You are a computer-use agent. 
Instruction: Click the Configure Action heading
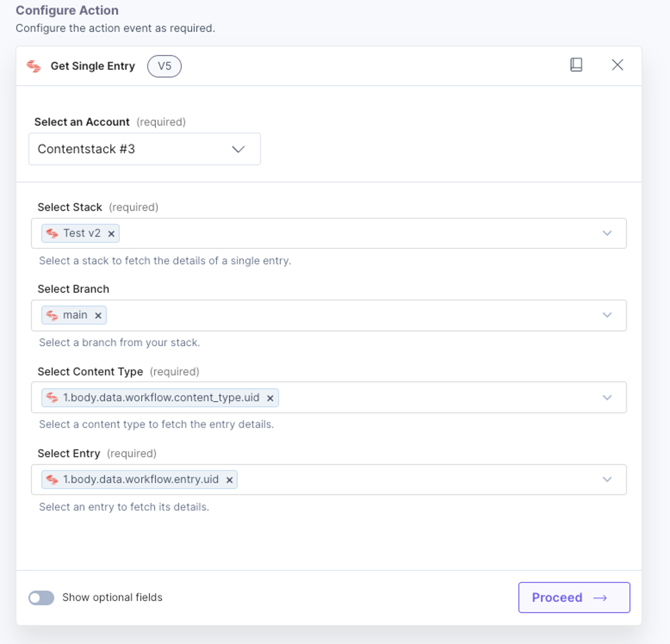[67, 10]
